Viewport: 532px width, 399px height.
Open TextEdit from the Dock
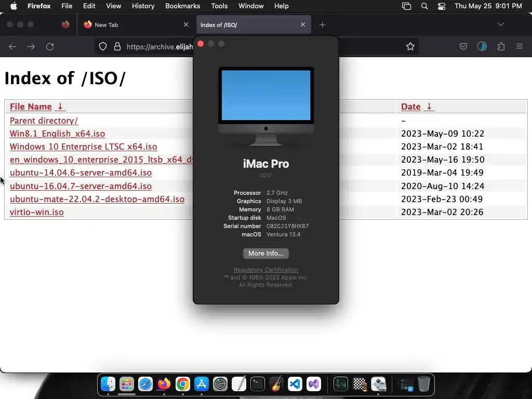point(238,384)
